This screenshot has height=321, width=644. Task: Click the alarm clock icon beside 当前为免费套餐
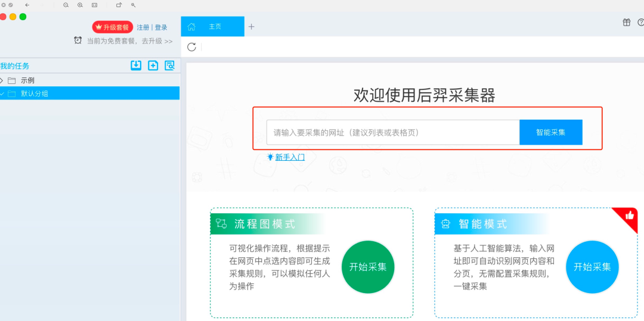(x=78, y=40)
